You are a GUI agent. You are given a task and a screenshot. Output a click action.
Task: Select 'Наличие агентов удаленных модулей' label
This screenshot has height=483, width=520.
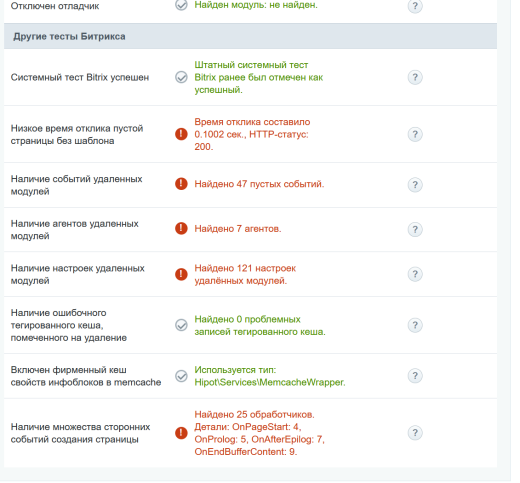[x=75, y=230]
